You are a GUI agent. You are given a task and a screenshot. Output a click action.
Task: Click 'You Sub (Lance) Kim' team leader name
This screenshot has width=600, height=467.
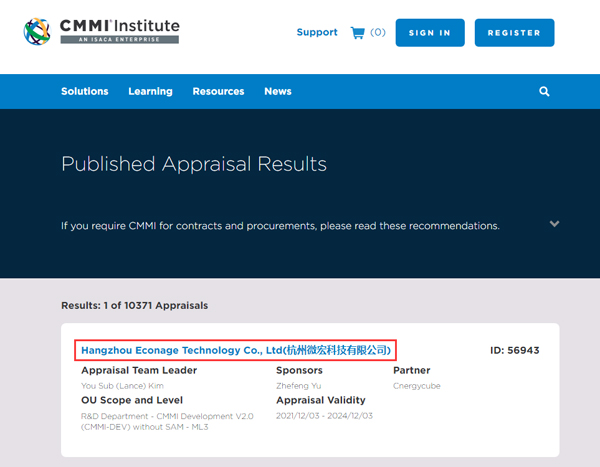[x=122, y=386]
